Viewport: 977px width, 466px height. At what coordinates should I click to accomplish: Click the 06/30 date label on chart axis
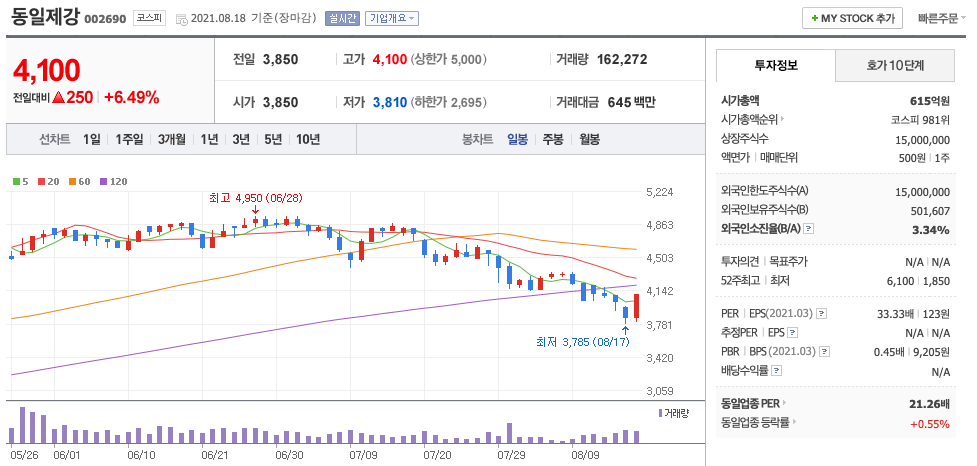[x=289, y=455]
